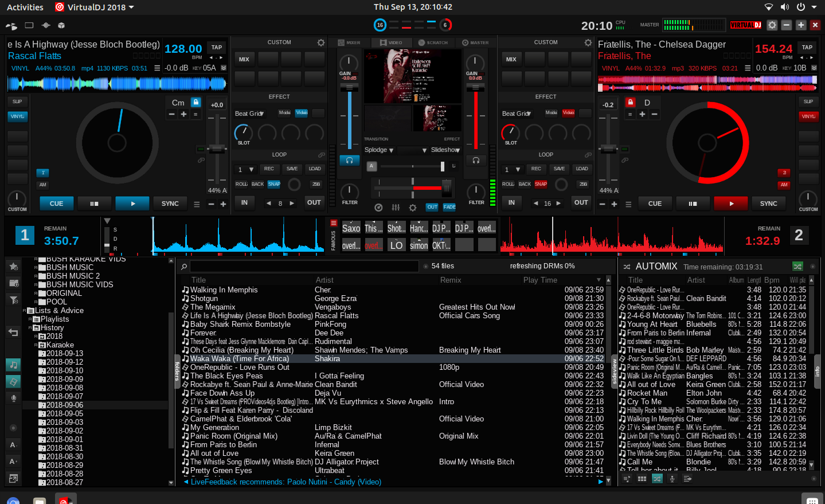Open video settings gear below crossfader
825x504 pixels.
click(413, 208)
